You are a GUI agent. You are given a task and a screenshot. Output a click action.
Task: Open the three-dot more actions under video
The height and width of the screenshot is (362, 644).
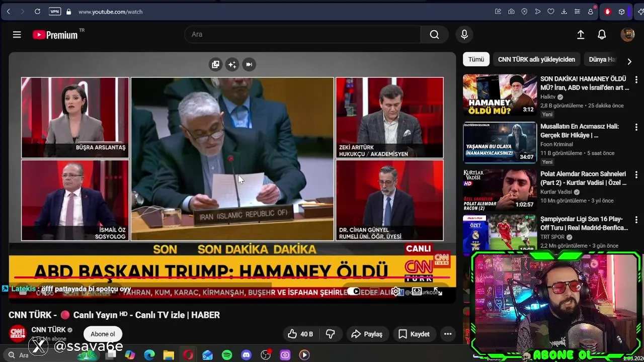pos(448,334)
